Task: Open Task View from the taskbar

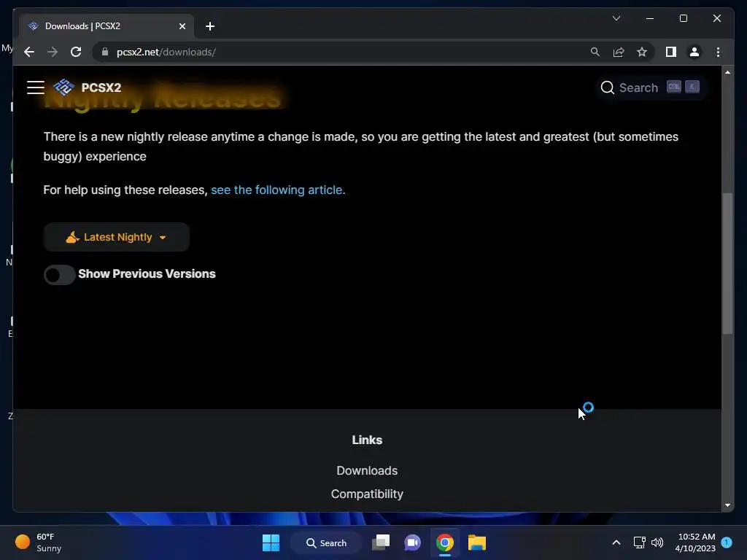Action: pyautogui.click(x=381, y=542)
